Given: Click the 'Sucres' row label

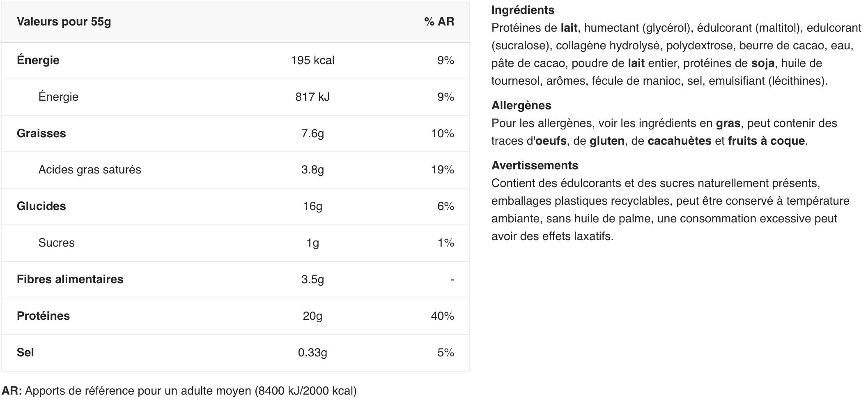Looking at the screenshot, I should pyautogui.click(x=56, y=243).
